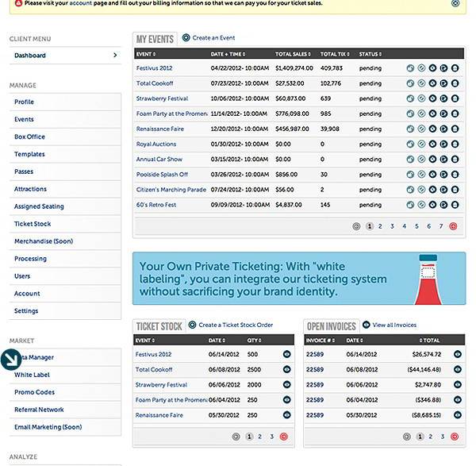The height and width of the screenshot is (466, 476).
Task: View Total Cookoff ticket stock via eye icon
Action: click(x=287, y=369)
